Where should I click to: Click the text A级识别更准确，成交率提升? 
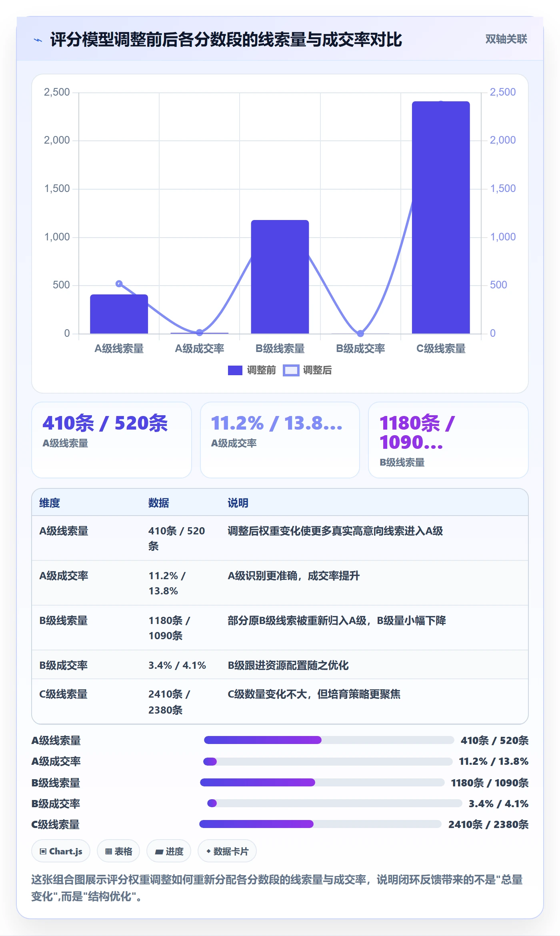294,576
